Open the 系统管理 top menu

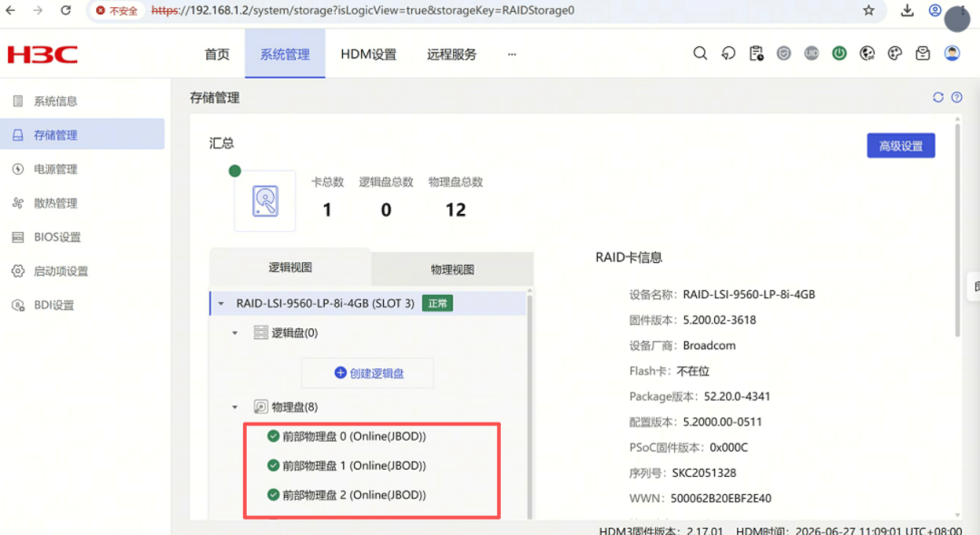pyautogui.click(x=285, y=54)
